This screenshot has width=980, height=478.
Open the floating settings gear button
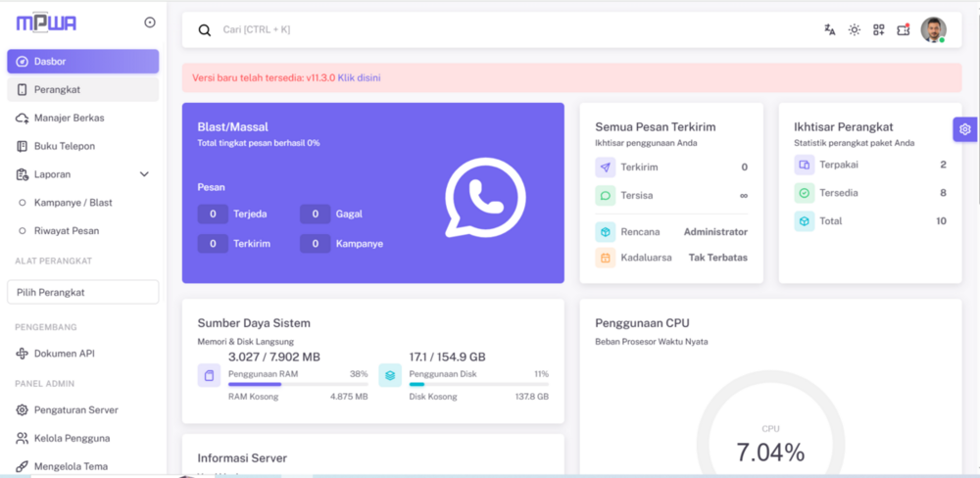click(965, 129)
